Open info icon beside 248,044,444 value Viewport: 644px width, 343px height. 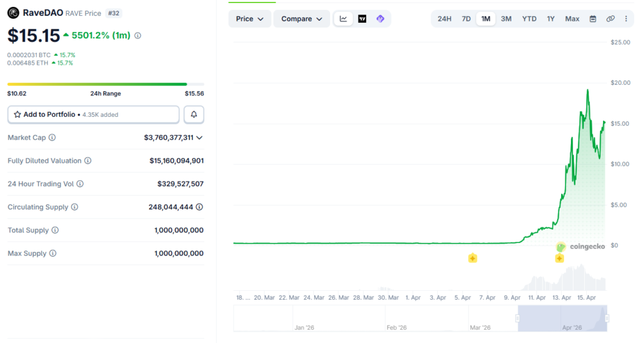coord(199,207)
